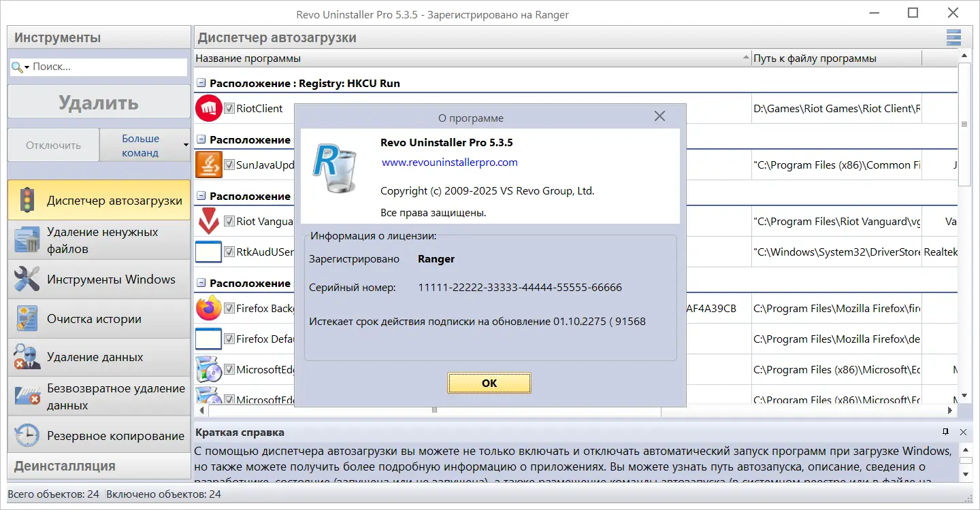Image resolution: width=980 pixels, height=510 pixels.
Task: Collapse the group containing Firefox Backg
Action: (x=201, y=284)
